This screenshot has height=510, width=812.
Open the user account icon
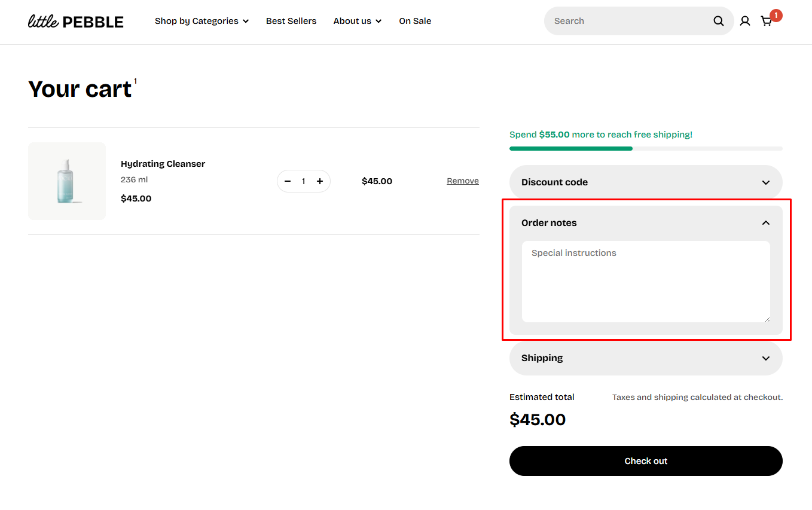click(x=744, y=21)
